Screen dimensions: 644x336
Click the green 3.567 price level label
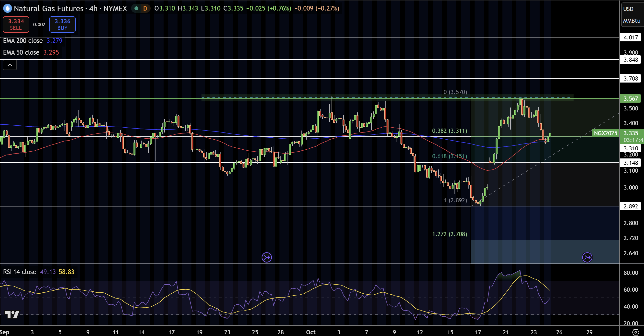(x=631, y=99)
